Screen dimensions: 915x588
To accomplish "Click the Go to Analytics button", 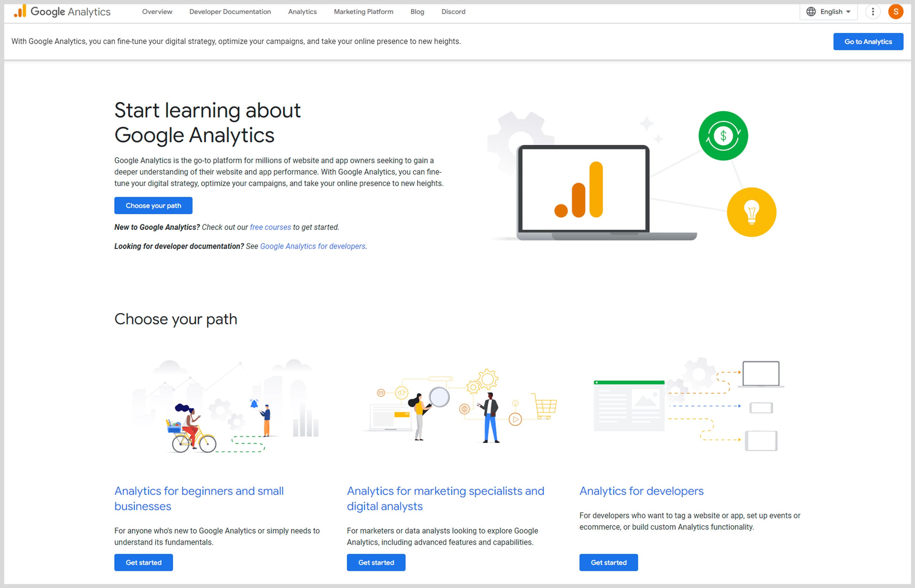I will point(868,42).
